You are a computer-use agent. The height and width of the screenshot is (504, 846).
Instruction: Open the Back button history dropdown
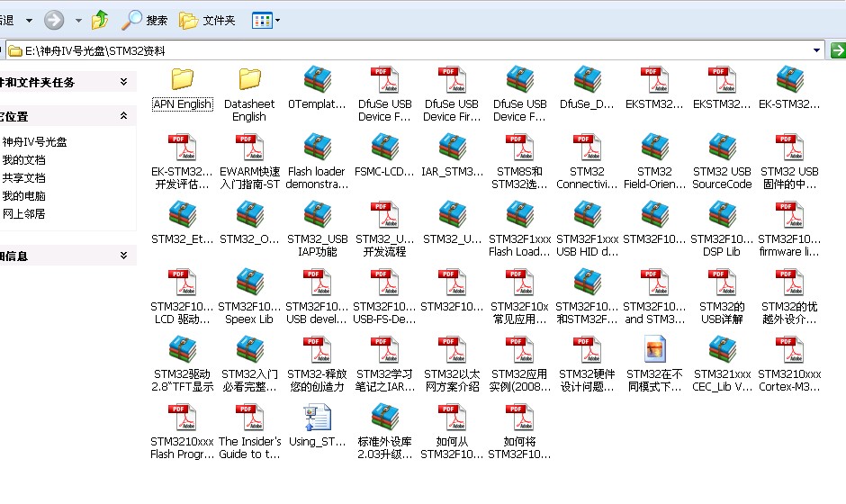click(29, 21)
